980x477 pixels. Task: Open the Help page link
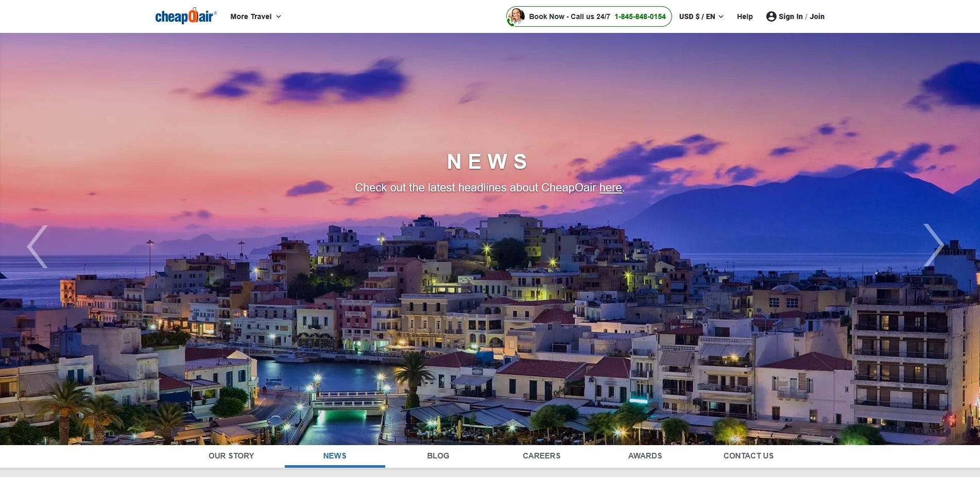pyautogui.click(x=745, y=16)
